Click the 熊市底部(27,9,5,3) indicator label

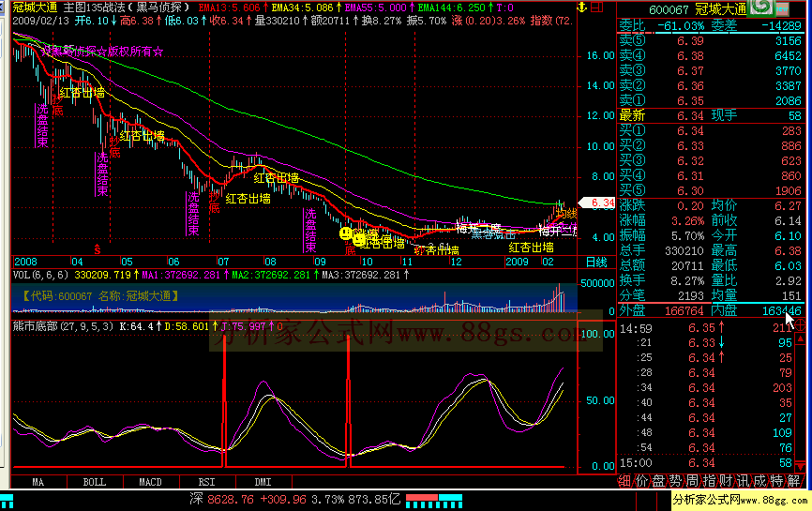point(63,326)
